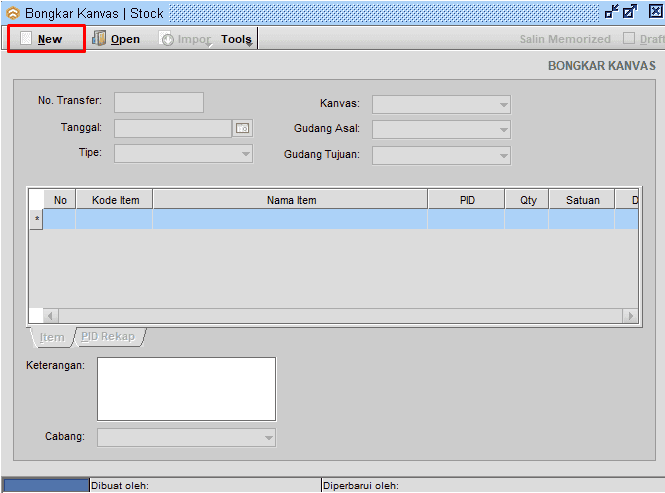665x493 pixels.
Task: Close the Bongkar Kanvas window
Action: click(x=656, y=11)
